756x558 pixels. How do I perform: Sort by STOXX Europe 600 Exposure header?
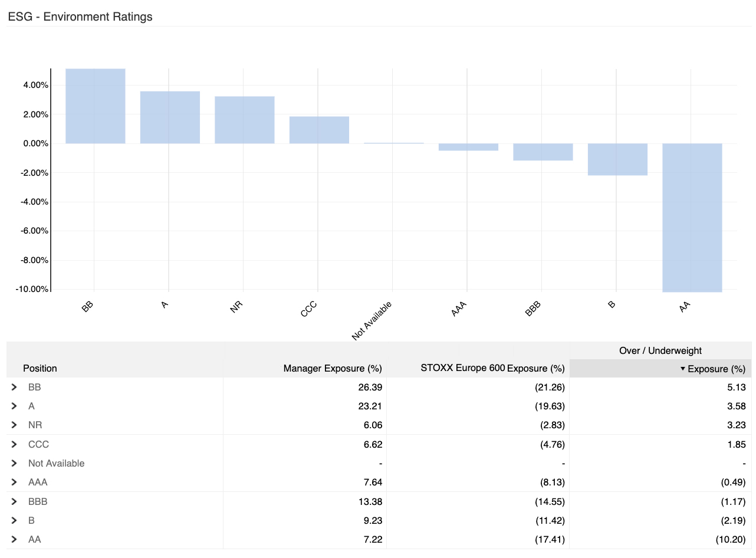pos(492,368)
